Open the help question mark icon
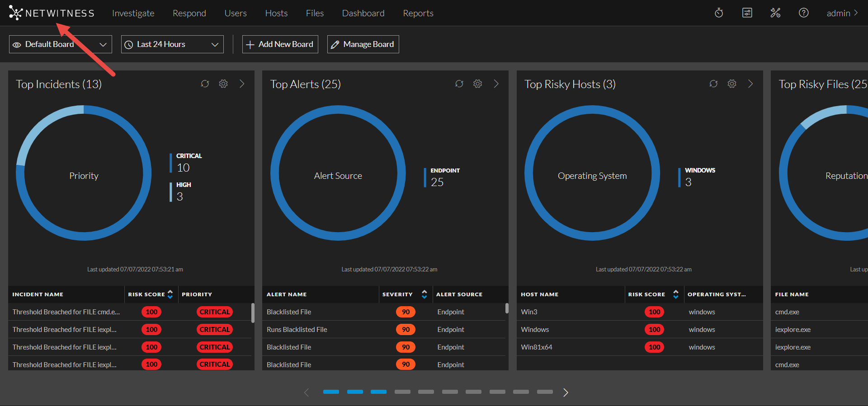 pyautogui.click(x=803, y=13)
